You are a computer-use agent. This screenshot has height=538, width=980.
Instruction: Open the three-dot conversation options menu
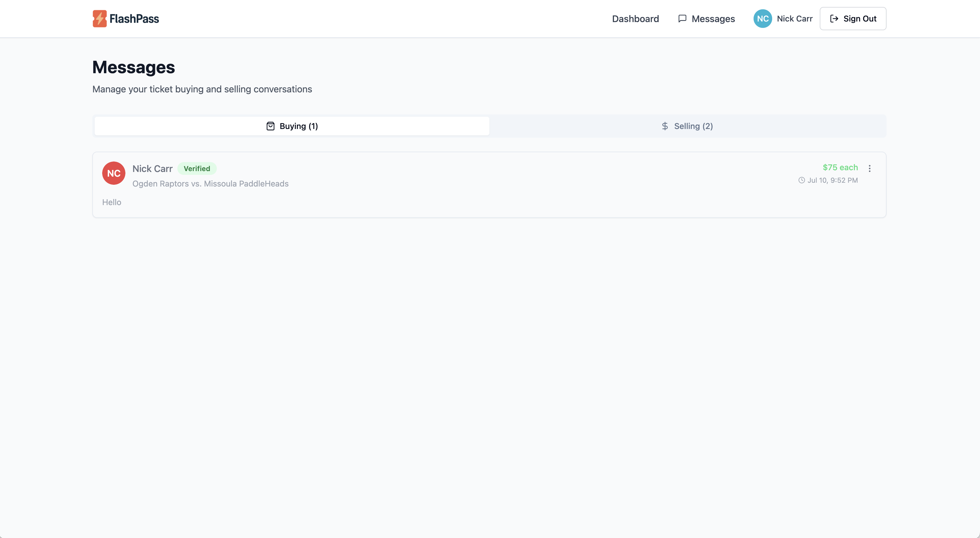(x=869, y=168)
